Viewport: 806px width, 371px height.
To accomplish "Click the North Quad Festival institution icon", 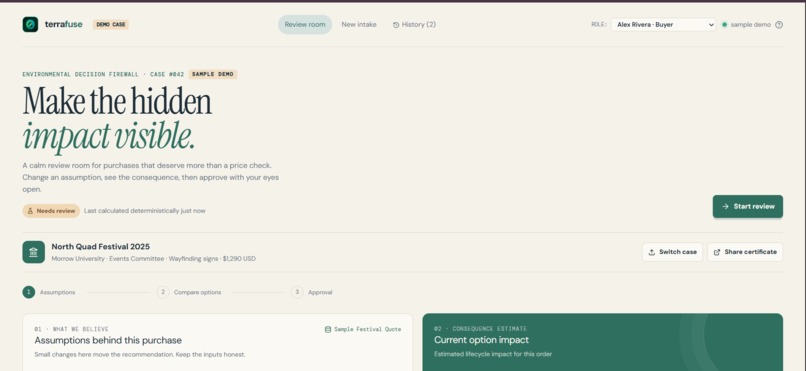I will click(x=33, y=252).
